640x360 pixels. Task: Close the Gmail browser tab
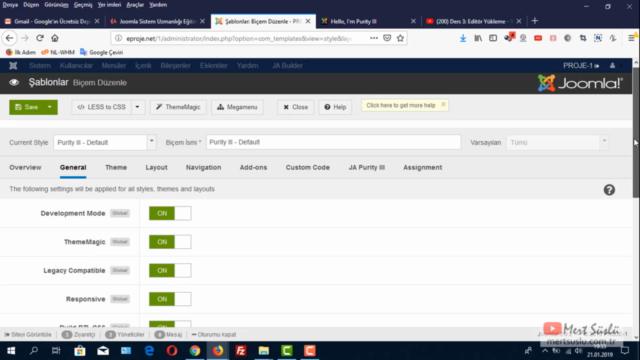(x=97, y=21)
